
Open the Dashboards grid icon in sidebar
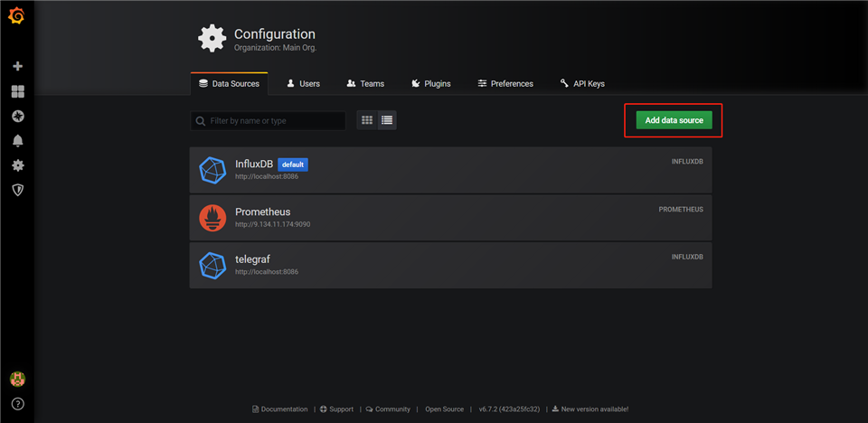pos(18,91)
